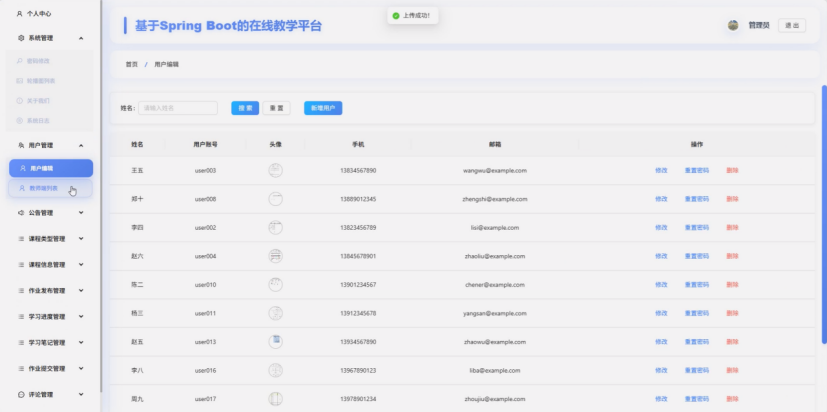Expand 作业提交管理 with its chevron
The image size is (827, 412).
[x=81, y=368]
